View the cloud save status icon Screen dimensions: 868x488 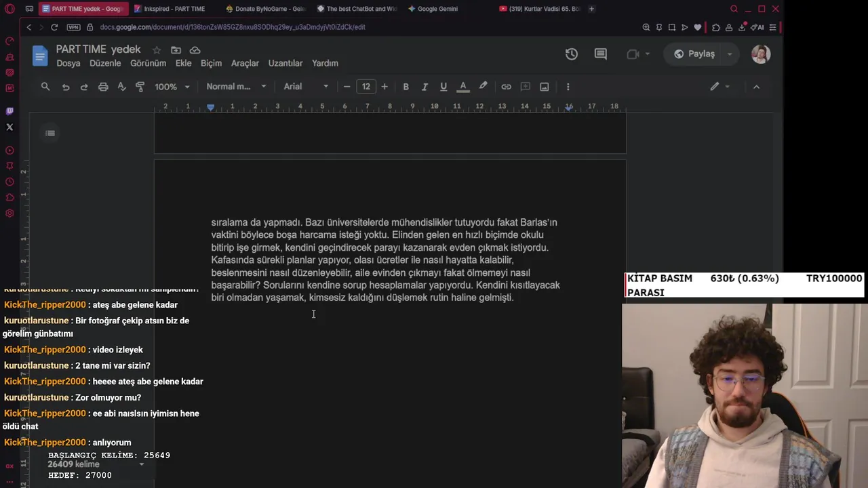click(x=195, y=50)
